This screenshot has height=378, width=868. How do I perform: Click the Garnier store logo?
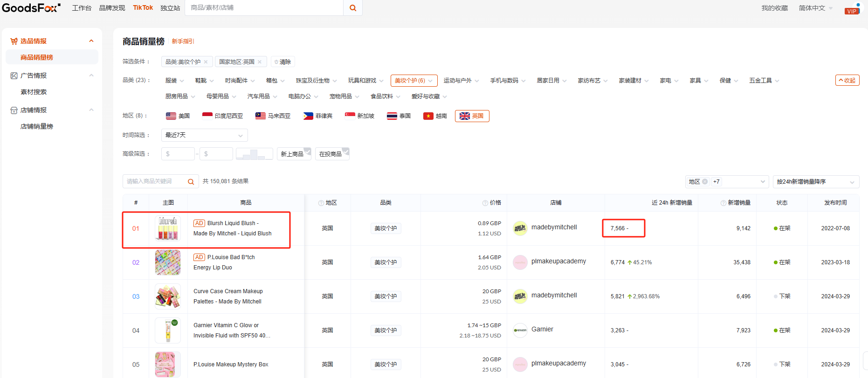click(520, 330)
